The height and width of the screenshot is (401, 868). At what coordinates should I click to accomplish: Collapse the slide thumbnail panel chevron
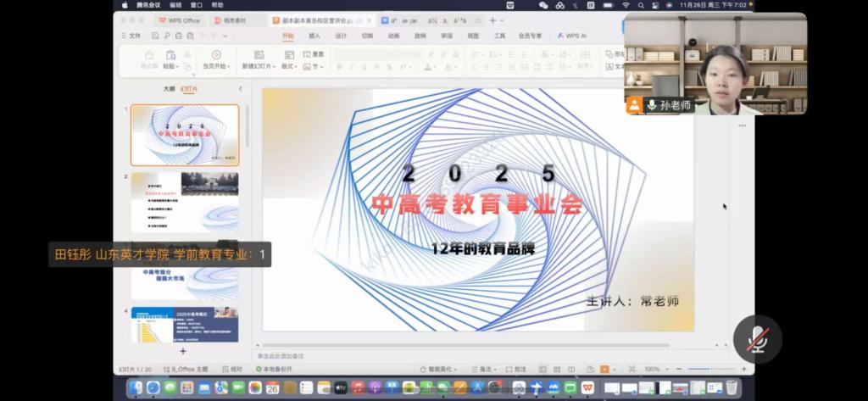pyautogui.click(x=240, y=88)
